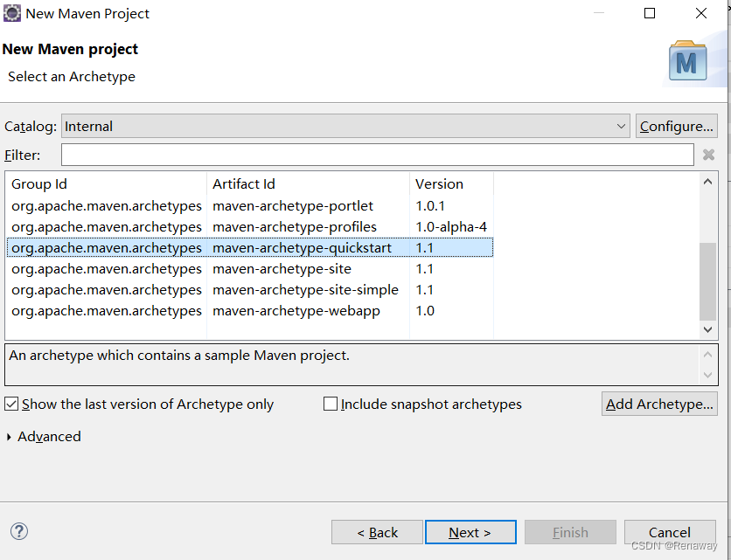Image resolution: width=731 pixels, height=560 pixels.
Task: Click the description box scroll-up arrow
Action: (708, 353)
